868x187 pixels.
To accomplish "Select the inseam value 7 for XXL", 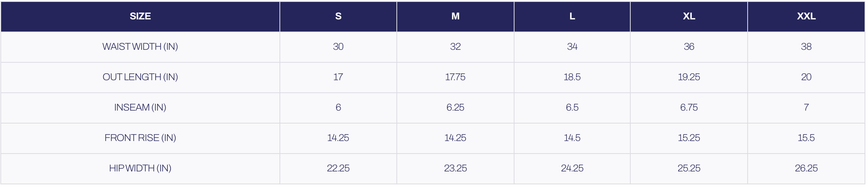I will point(806,108).
